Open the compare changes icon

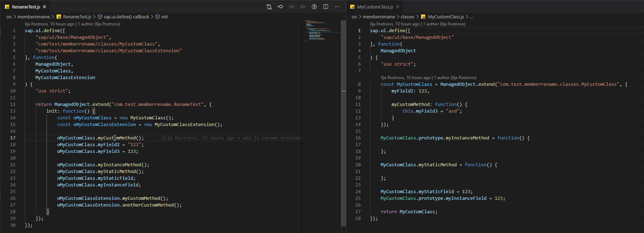pyautogui.click(x=269, y=7)
